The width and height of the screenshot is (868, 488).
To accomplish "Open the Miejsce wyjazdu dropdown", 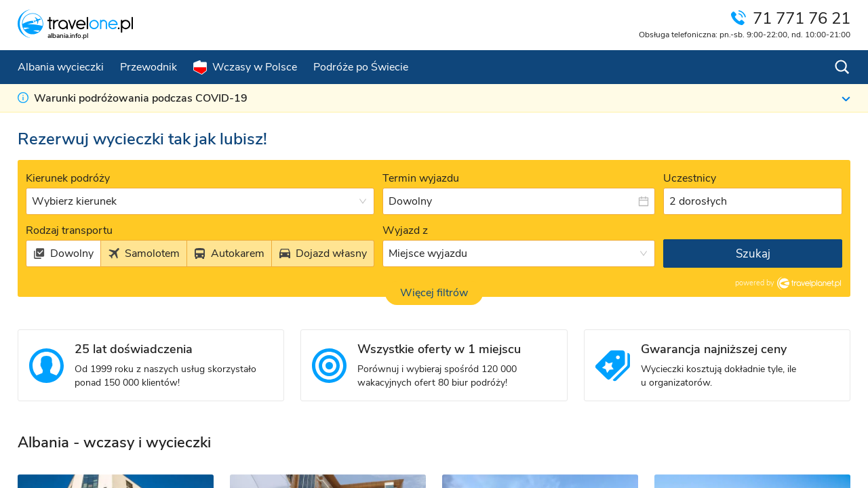I will [519, 253].
